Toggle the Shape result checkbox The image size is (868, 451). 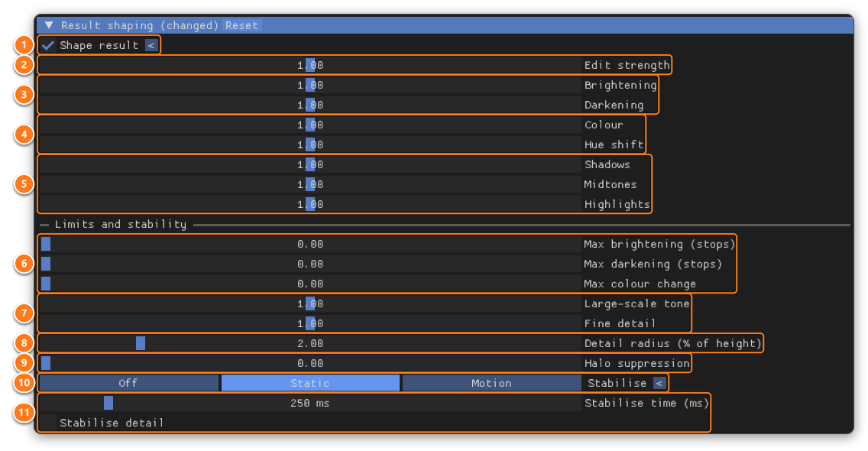[x=47, y=45]
